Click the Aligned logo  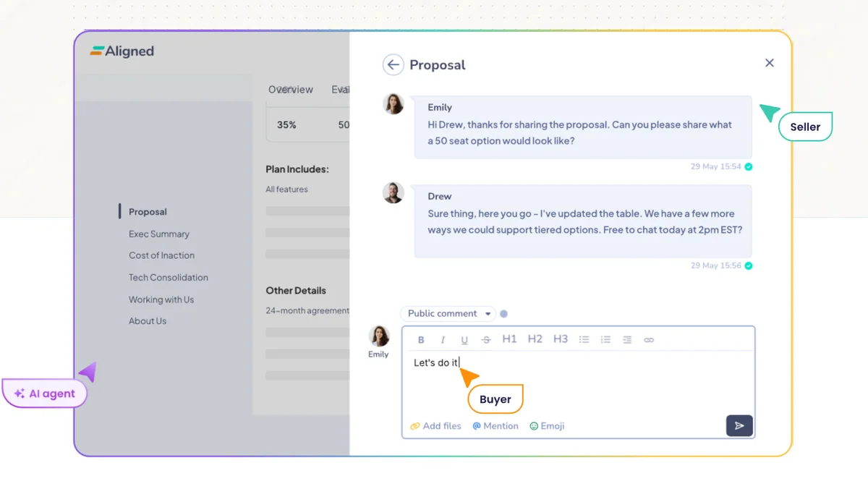coord(122,51)
